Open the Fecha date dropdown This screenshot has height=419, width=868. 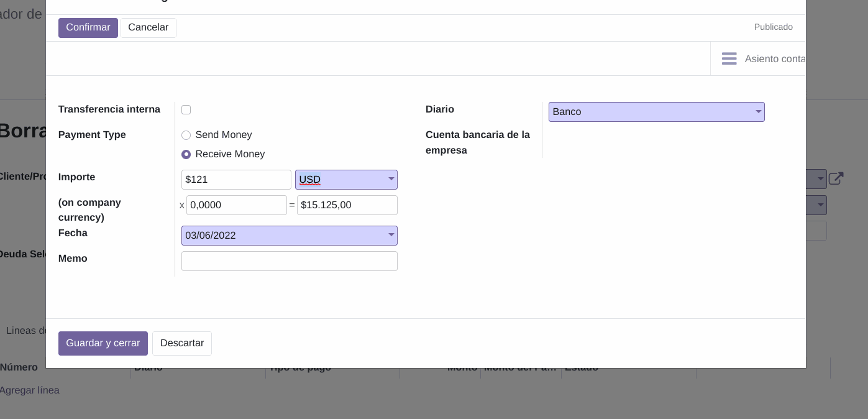(290, 236)
